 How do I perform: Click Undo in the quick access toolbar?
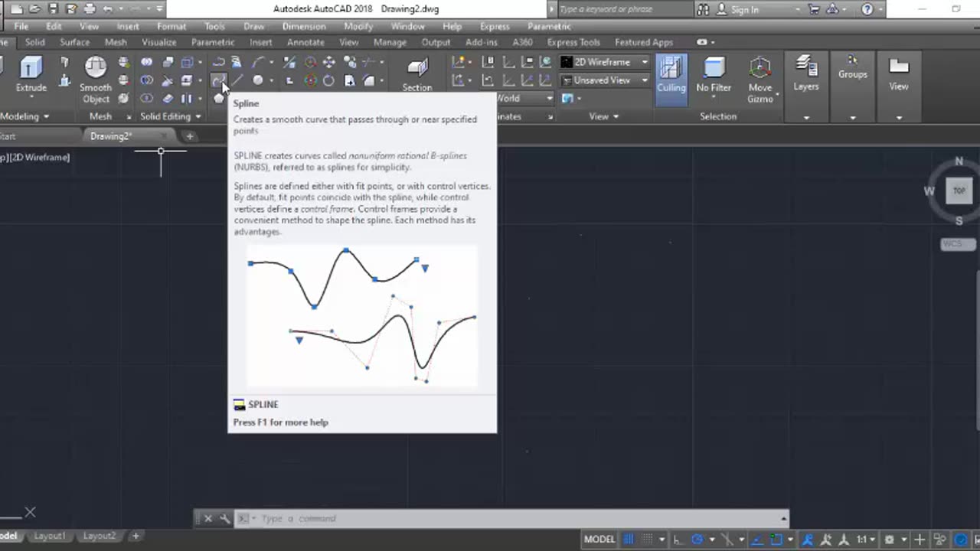pyautogui.click(x=108, y=9)
